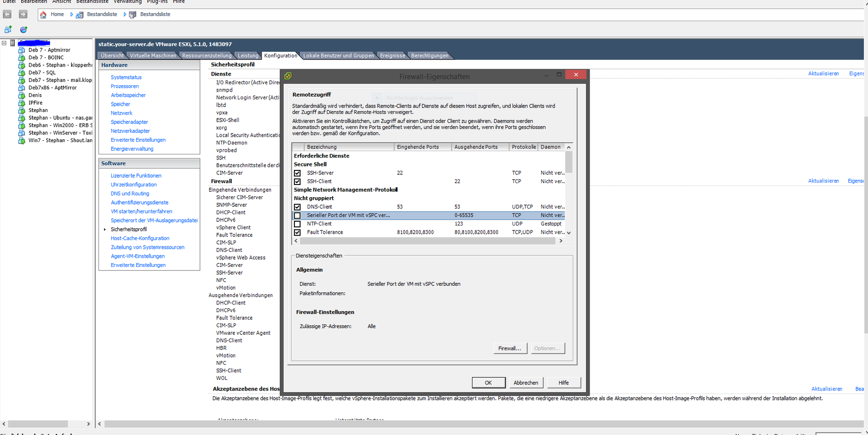The height and width of the screenshot is (435, 868).
Task: Select IPFire in inventory tree
Action: [36, 103]
